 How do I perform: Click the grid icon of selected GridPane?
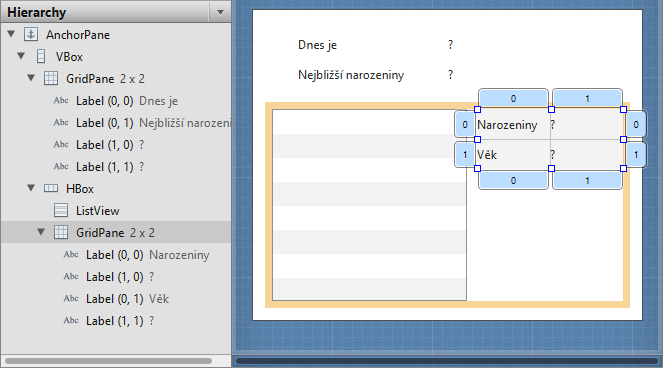[x=61, y=232]
